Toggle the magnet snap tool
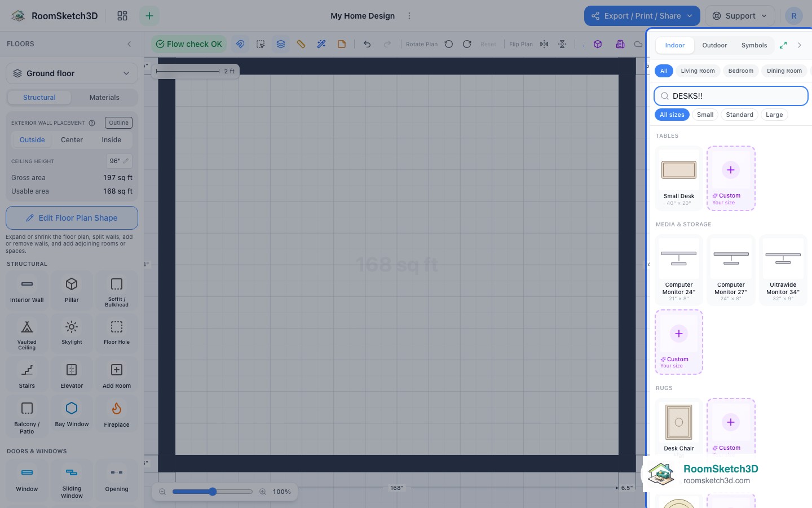Screen dimensions: 812x508 [x=240, y=44]
